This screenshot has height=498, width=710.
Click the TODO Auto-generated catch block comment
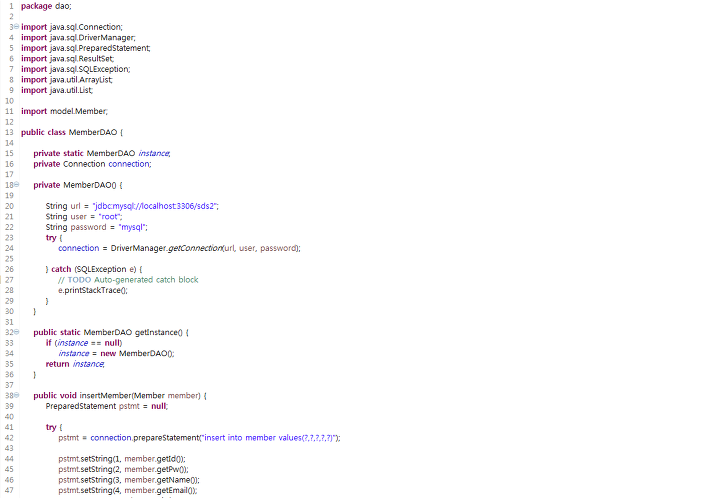(x=128, y=280)
